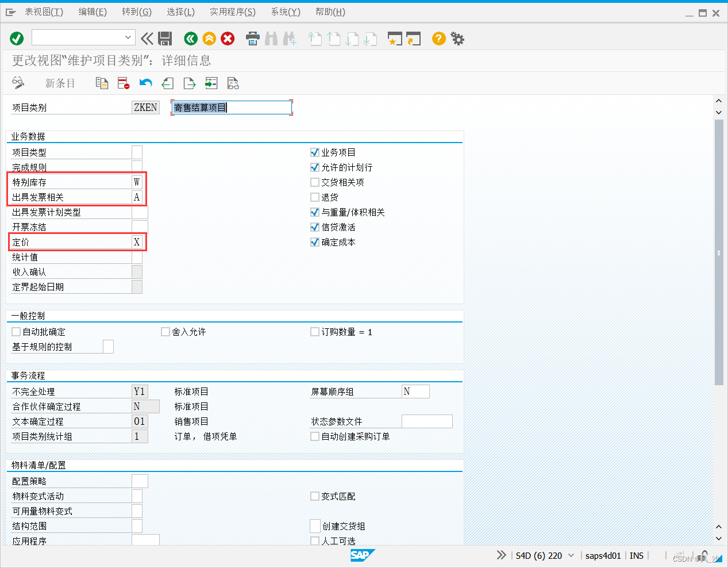Expand the status bar with the chevron
This screenshot has height=568, width=728.
tap(501, 555)
